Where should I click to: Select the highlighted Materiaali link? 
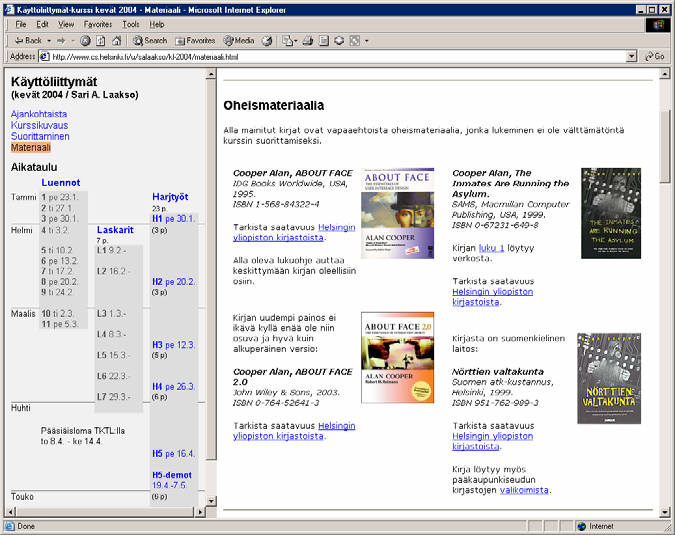[x=31, y=148]
